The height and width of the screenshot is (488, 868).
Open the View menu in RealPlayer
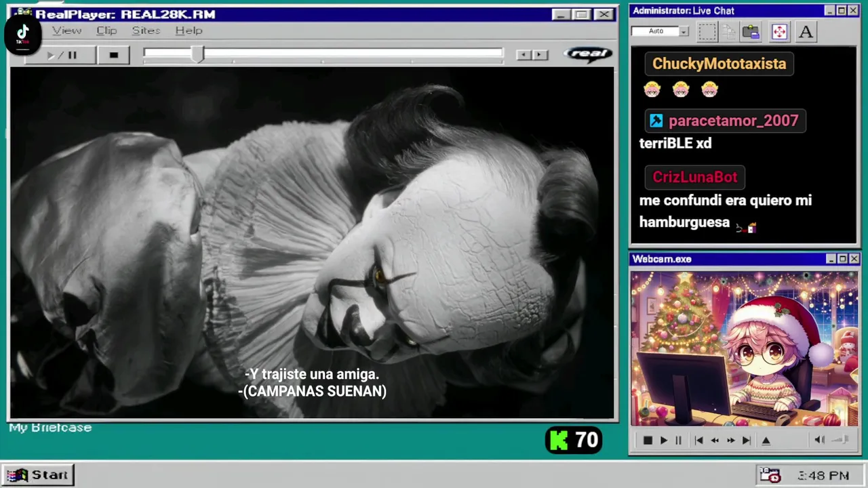tap(66, 30)
